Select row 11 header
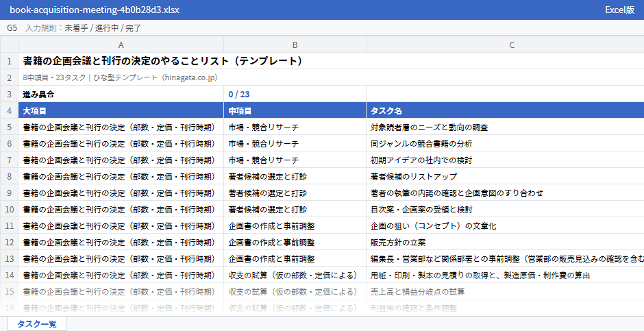Image resolution: width=644 pixels, height=331 pixels. pos(9,226)
